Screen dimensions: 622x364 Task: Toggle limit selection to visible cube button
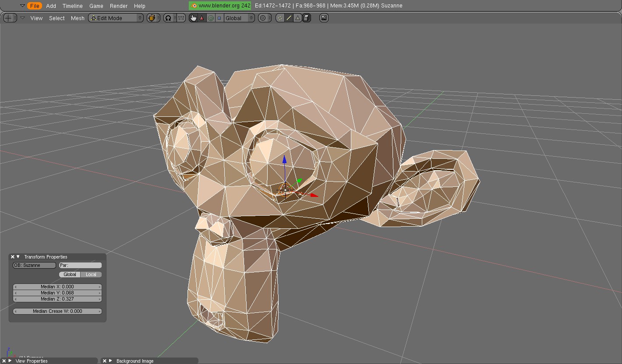[307, 18]
